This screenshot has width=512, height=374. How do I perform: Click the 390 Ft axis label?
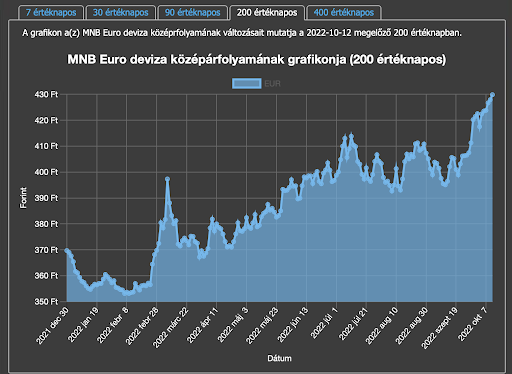(x=46, y=198)
